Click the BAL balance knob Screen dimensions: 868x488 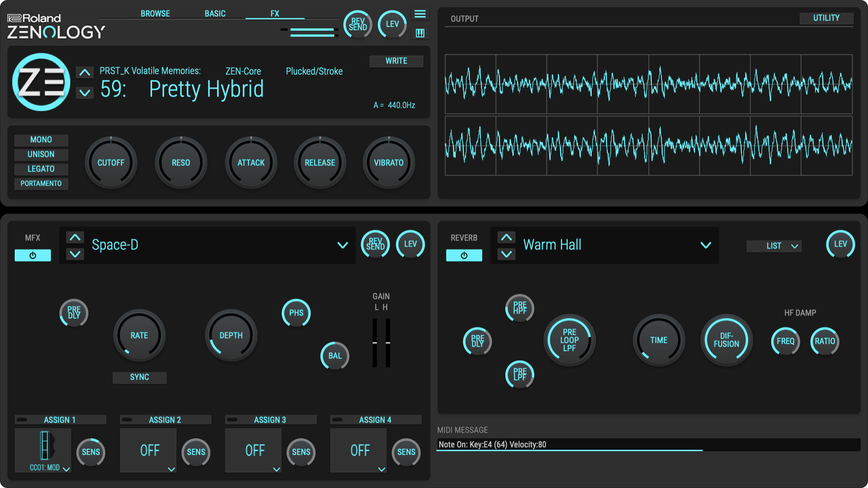coord(335,356)
